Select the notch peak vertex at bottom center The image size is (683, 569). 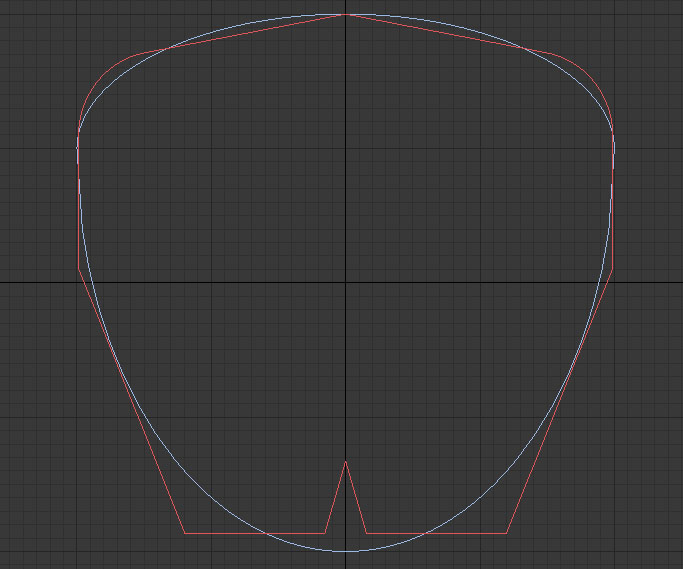[346, 461]
